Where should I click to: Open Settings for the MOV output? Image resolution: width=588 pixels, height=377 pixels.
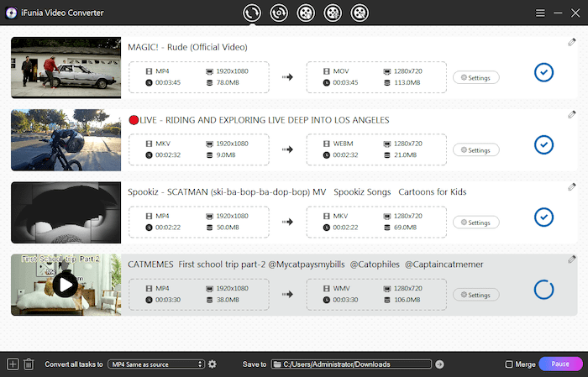click(476, 77)
